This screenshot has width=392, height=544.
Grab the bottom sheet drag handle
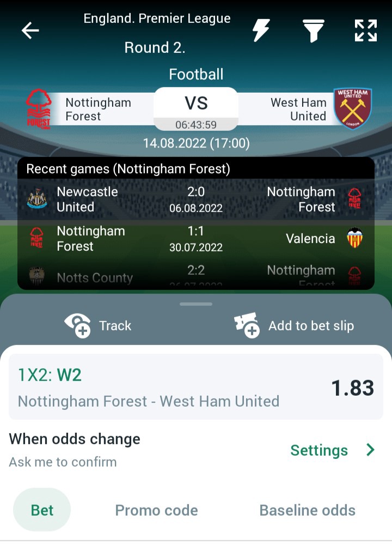pos(196,304)
